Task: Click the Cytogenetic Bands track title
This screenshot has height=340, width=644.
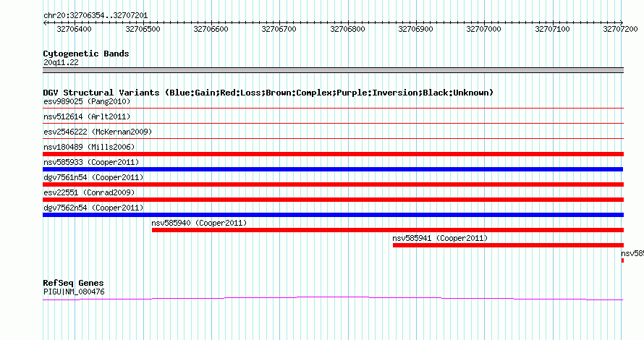Action: coord(86,54)
